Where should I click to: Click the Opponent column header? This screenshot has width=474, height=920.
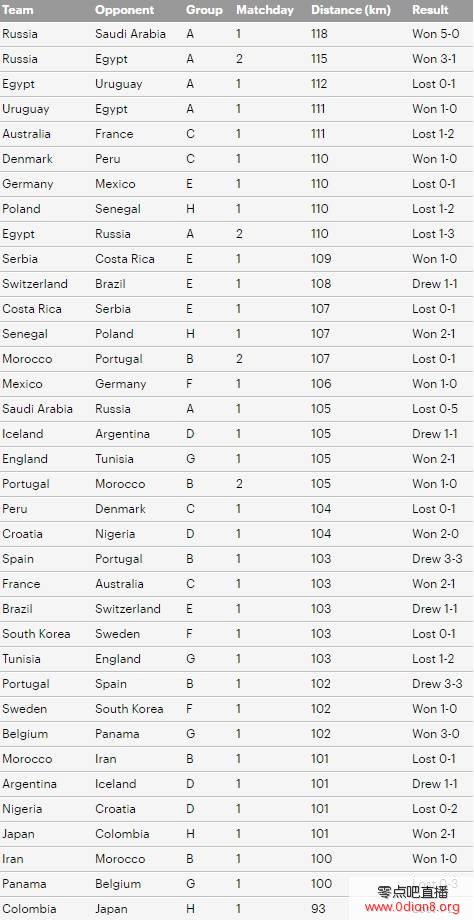point(124,10)
